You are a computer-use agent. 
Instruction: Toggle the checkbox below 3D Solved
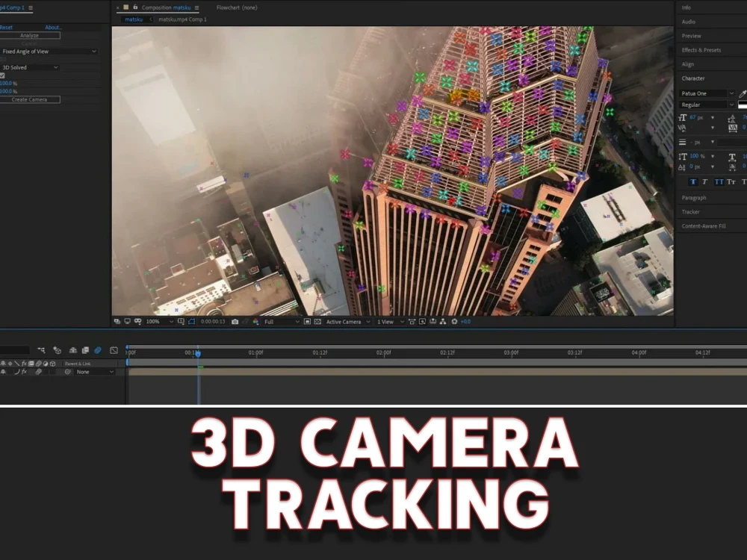coord(2,75)
